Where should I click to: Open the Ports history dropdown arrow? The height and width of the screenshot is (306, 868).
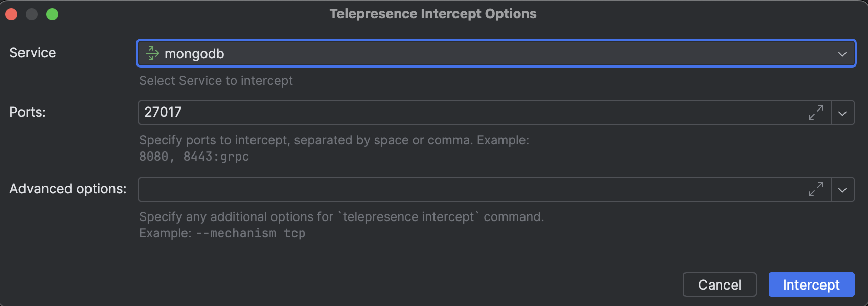[842, 113]
